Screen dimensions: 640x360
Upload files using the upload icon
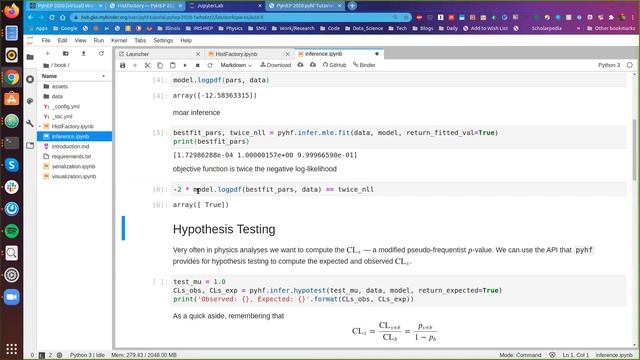click(83, 53)
